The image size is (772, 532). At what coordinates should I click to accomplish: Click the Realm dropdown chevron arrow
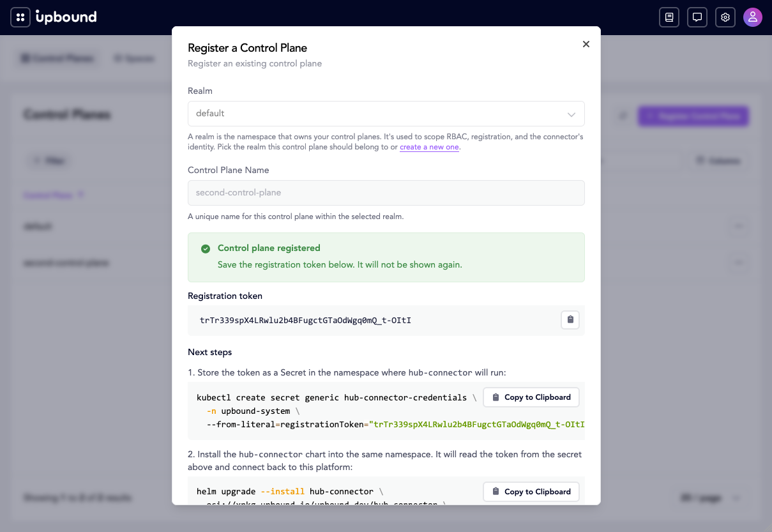(571, 114)
